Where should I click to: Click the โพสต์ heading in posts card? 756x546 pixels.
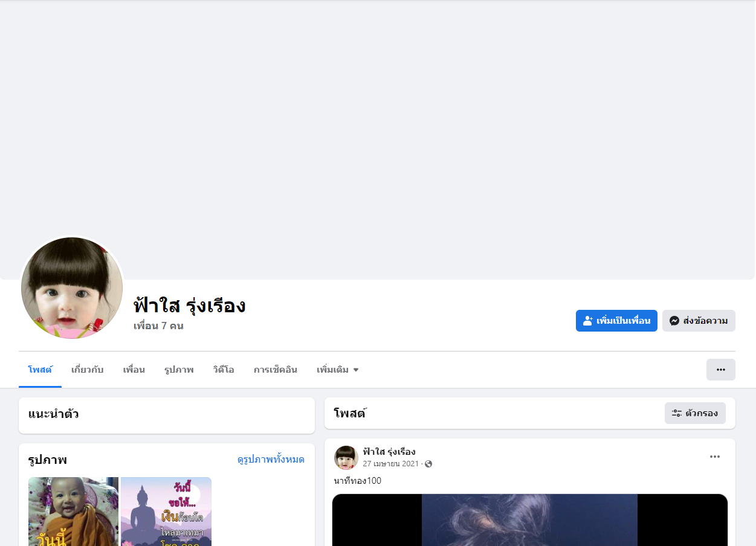(x=350, y=414)
